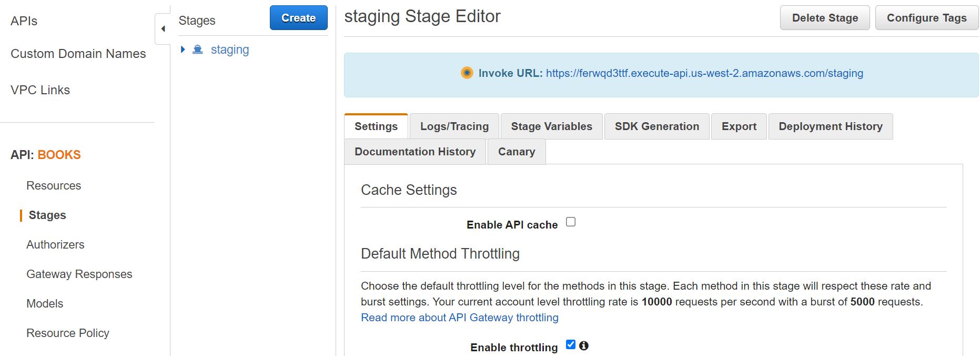
Task: Click the Configure Tags button
Action: [926, 18]
